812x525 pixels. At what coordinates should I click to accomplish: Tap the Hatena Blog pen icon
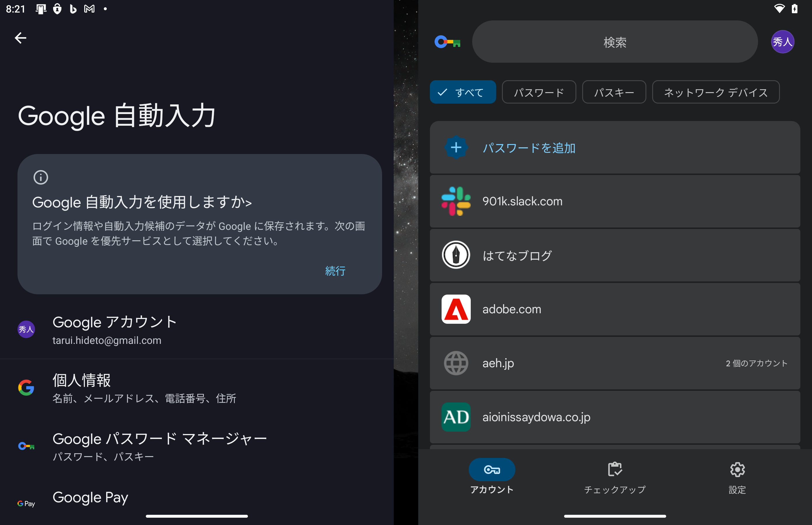(456, 255)
